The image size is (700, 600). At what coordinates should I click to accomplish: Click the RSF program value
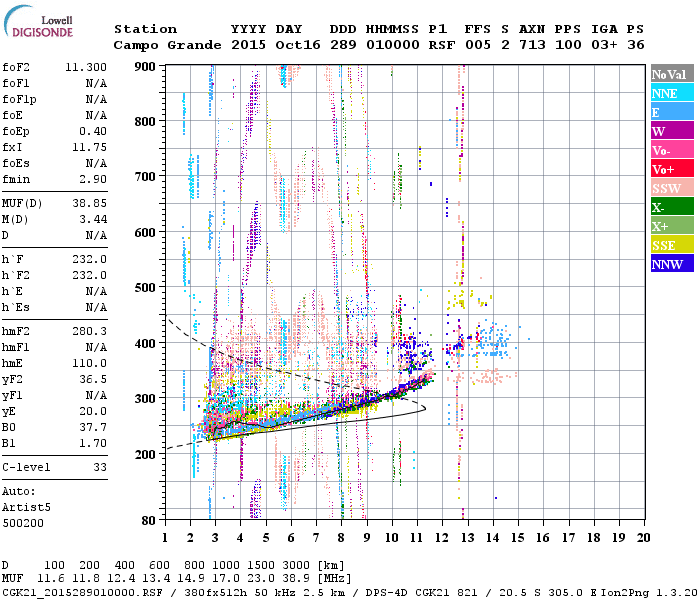coord(442,45)
